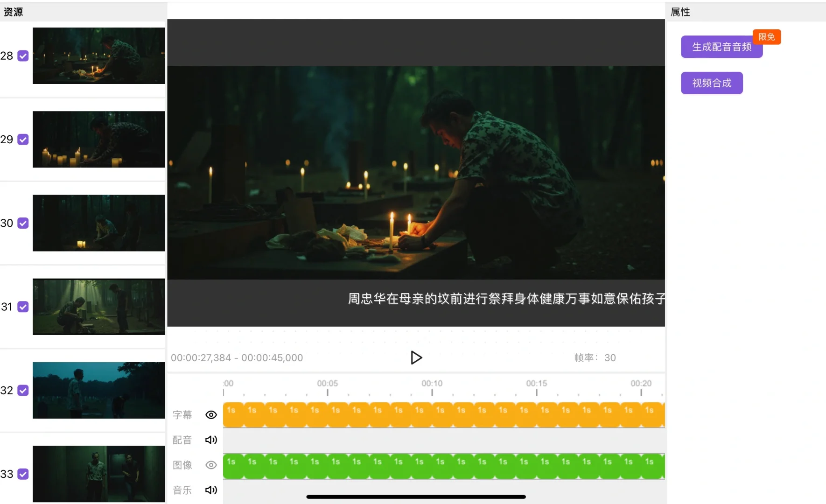Viewport: 826px width, 504px height.
Task: Click the main video preview frame
Action: tap(416, 173)
